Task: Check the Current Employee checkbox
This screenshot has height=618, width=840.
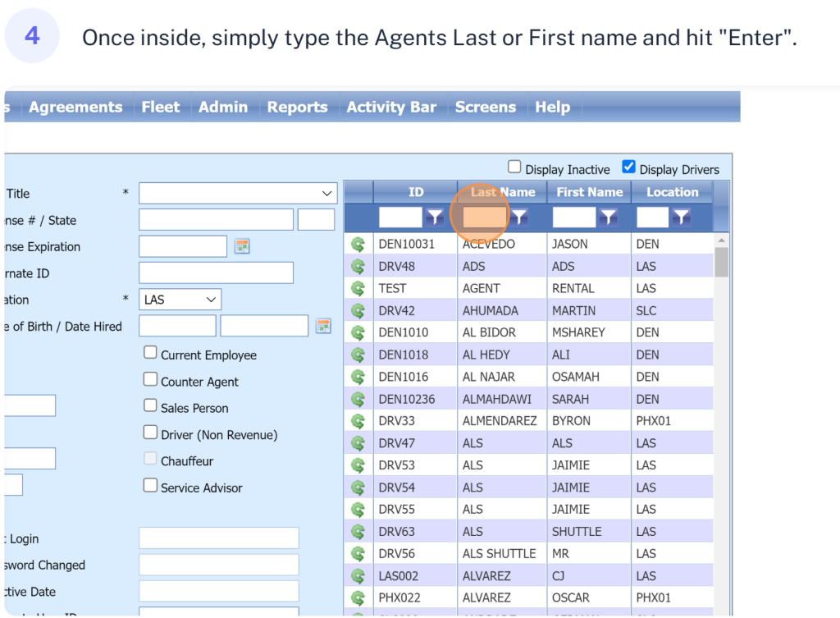Action: (x=150, y=353)
